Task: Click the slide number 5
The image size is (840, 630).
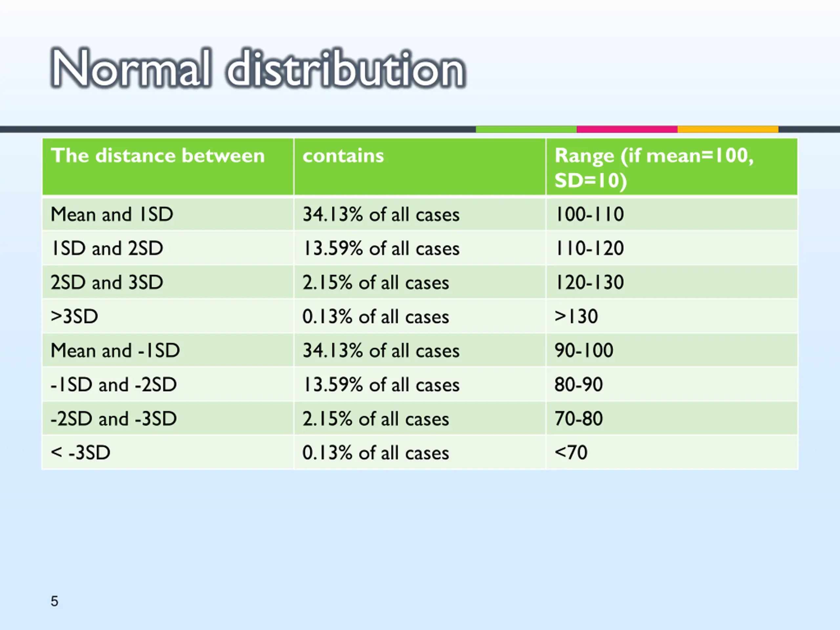Action: tap(55, 601)
